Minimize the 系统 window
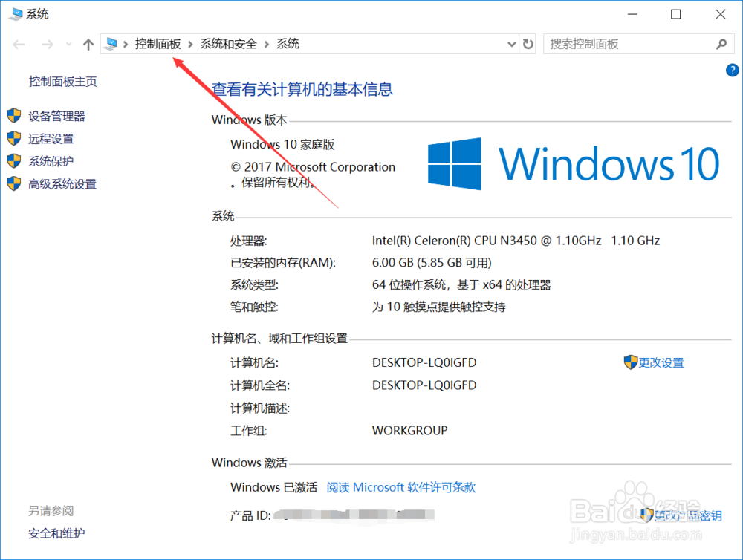743x560 pixels. pyautogui.click(x=632, y=14)
